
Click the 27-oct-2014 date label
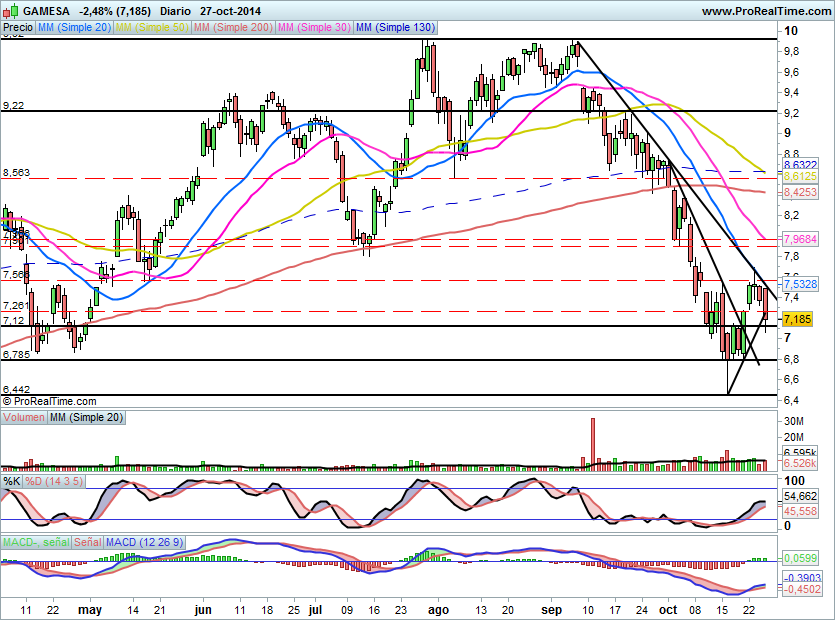[x=231, y=11]
